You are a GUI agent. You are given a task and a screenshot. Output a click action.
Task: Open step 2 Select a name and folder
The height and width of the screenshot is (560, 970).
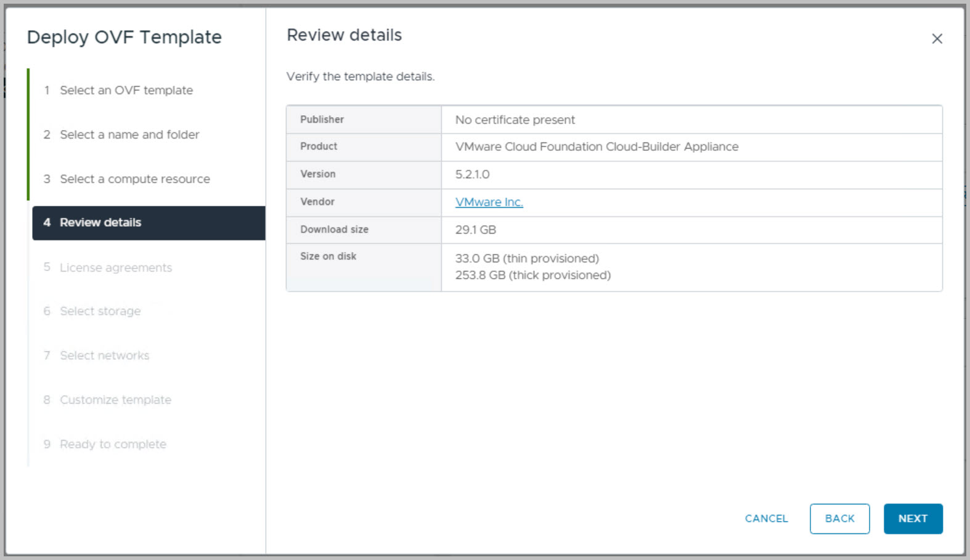(x=129, y=135)
